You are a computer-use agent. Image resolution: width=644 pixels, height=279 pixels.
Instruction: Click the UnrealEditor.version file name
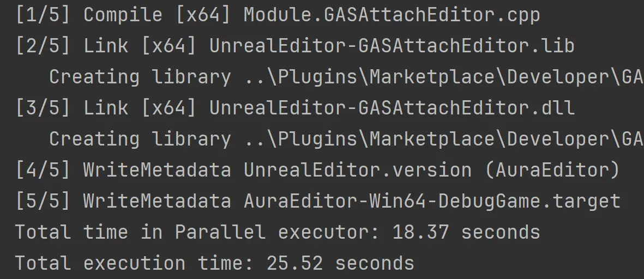coord(357,171)
